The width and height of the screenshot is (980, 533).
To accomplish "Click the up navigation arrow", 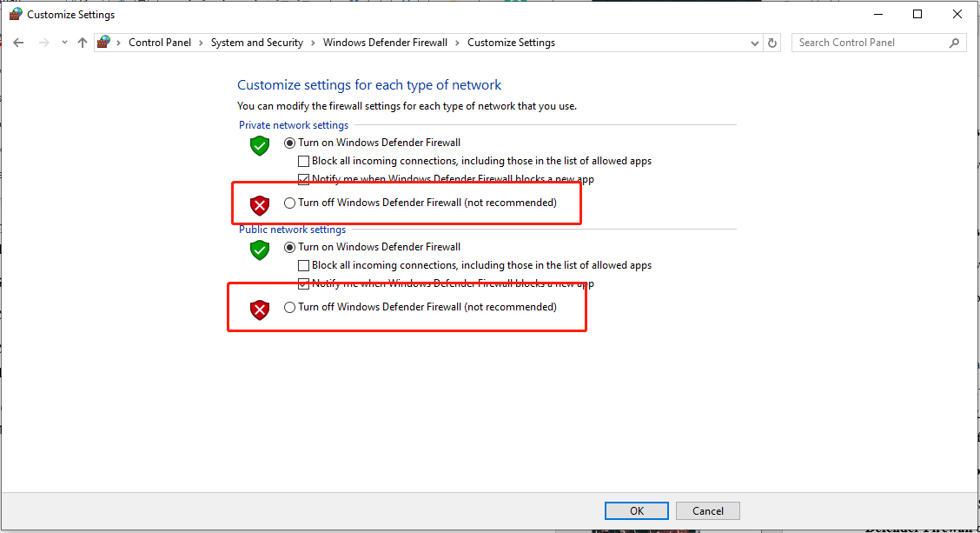I will coord(83,42).
